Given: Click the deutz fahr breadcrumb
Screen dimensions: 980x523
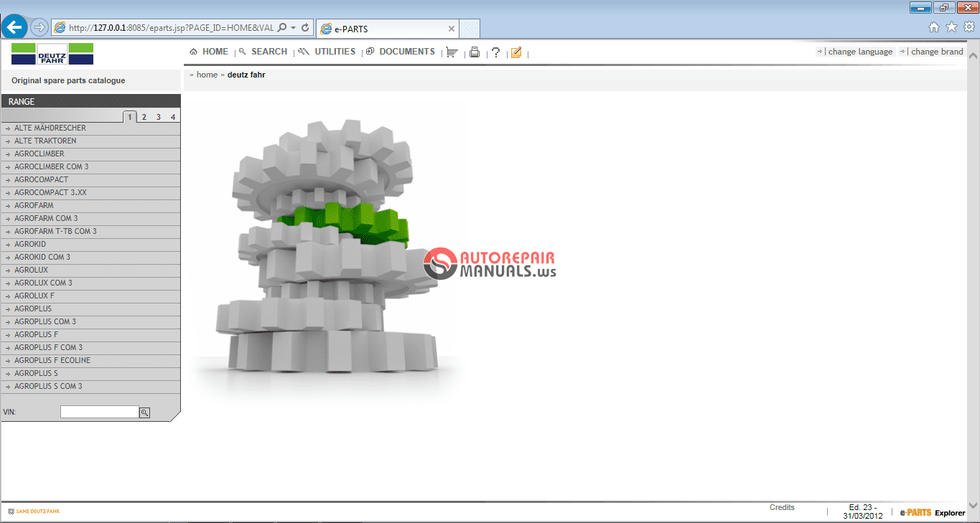Looking at the screenshot, I should [246, 75].
